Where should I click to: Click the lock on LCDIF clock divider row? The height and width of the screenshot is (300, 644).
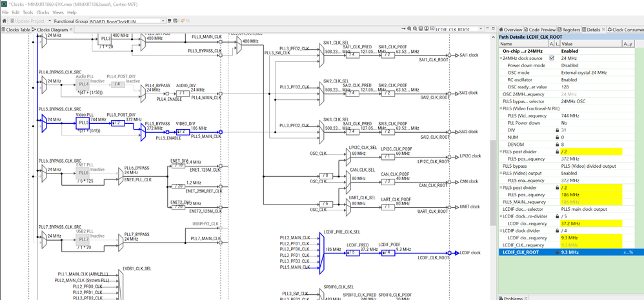(x=557, y=230)
